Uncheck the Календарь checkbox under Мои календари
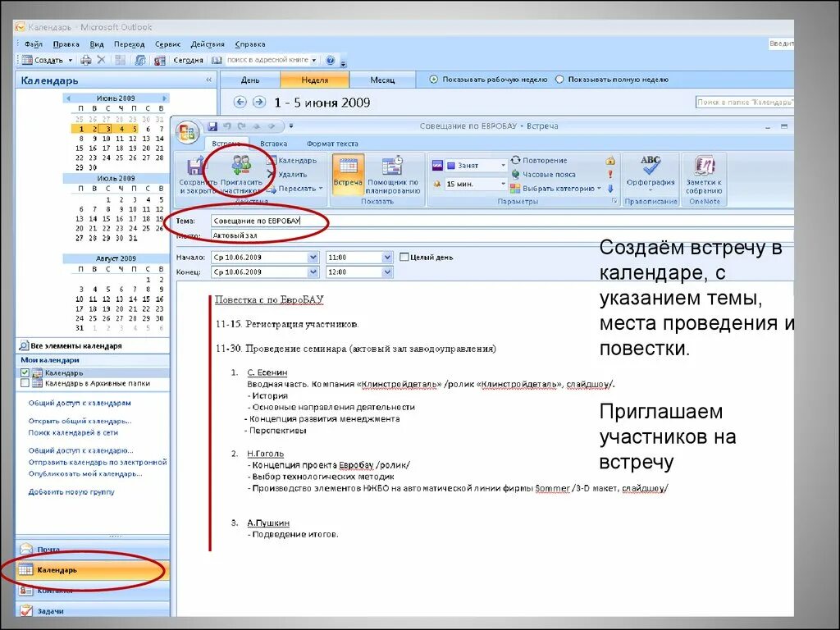Image resolution: width=840 pixels, height=630 pixels. tap(25, 373)
